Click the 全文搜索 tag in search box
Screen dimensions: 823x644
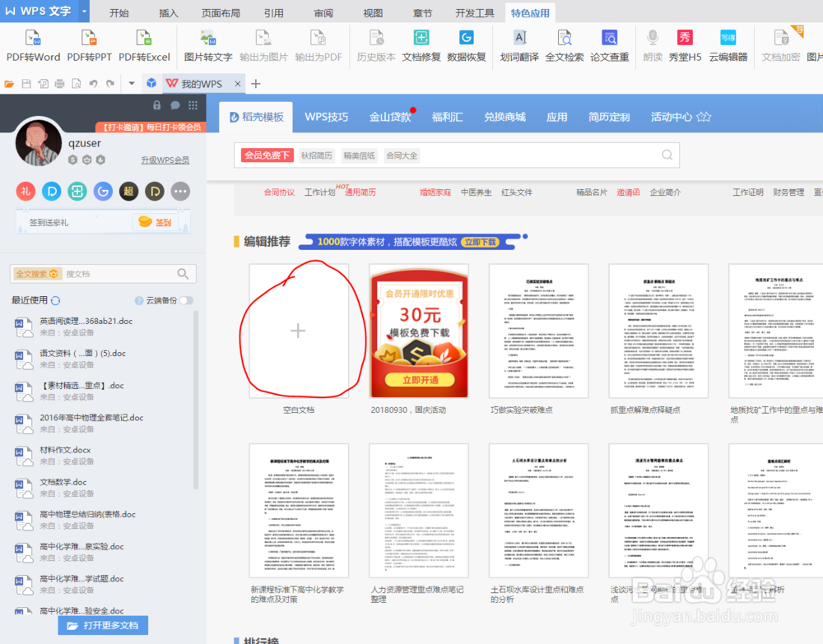click(37, 274)
